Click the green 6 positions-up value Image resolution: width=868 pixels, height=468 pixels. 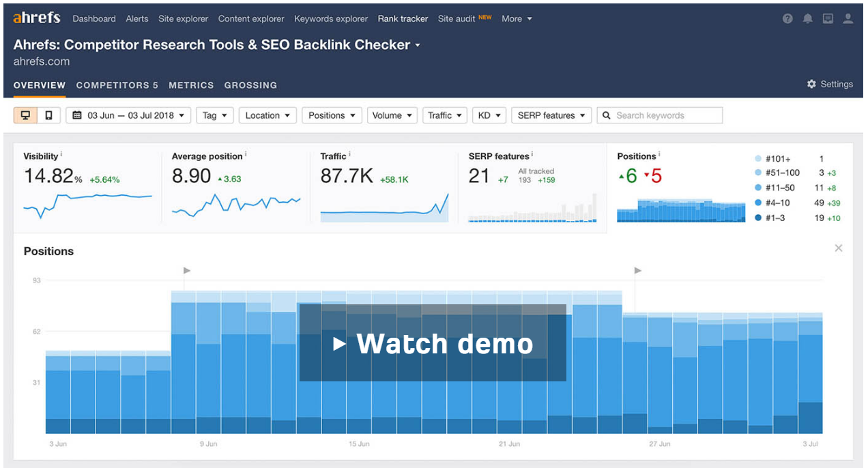631,176
